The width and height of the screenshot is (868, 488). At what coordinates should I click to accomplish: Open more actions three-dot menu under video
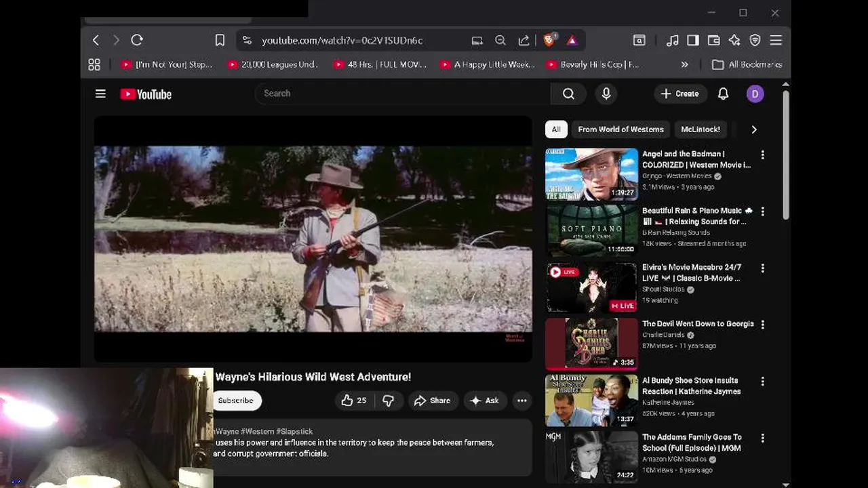[x=522, y=401]
